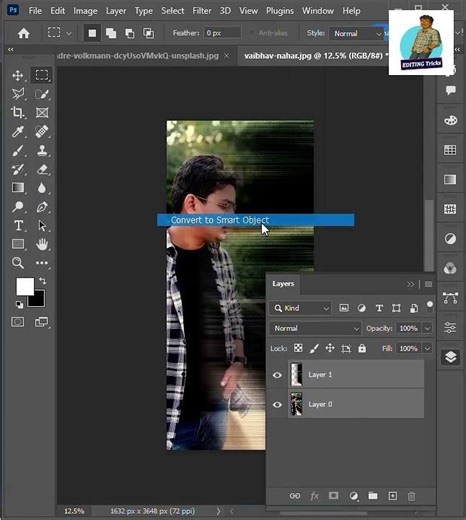Screen dimensions: 466x520
Task: Select the Quick Selection tool
Action: 42,94
